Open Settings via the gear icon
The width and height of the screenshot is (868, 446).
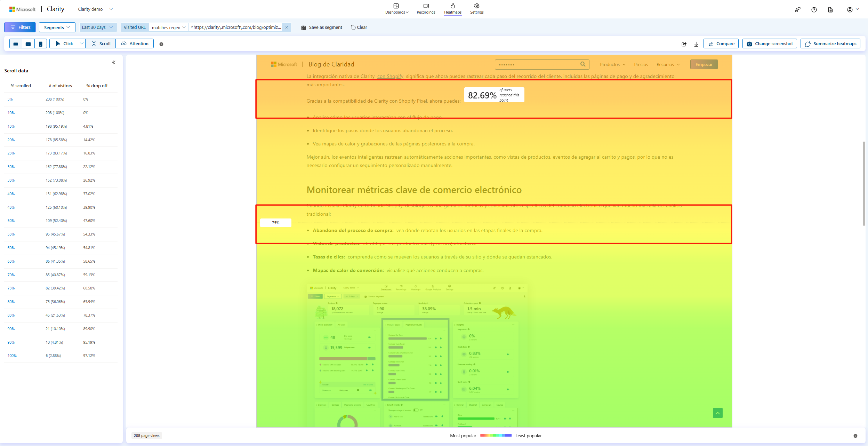[477, 8]
